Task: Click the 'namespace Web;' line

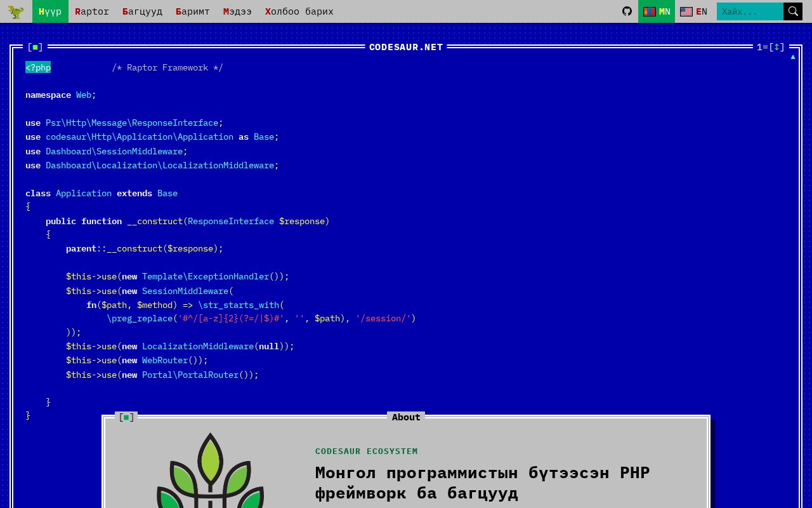Action: tap(61, 95)
